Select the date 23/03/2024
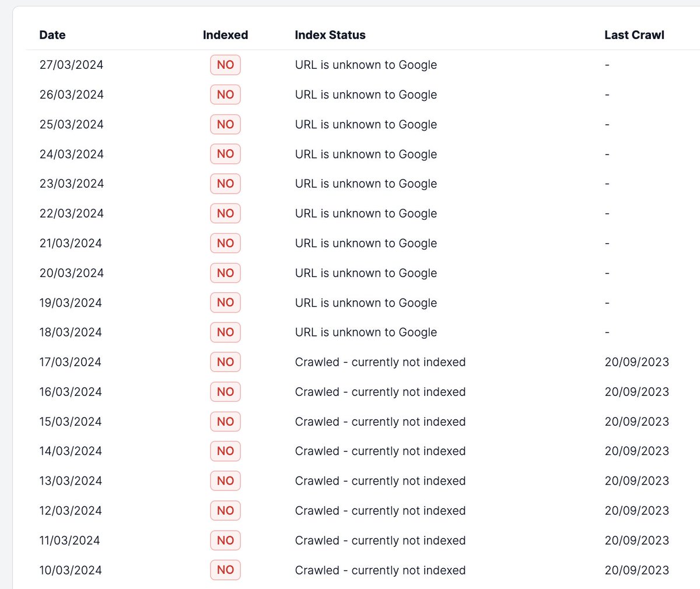700x589 pixels. point(71,184)
